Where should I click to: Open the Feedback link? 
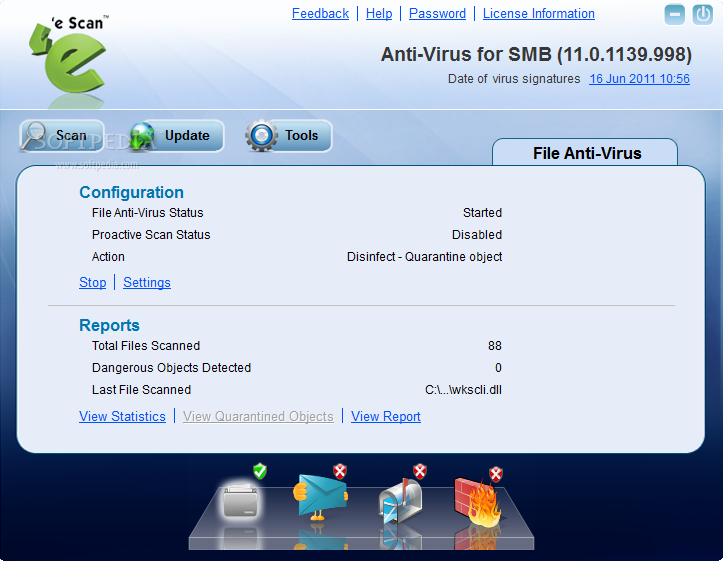(320, 13)
